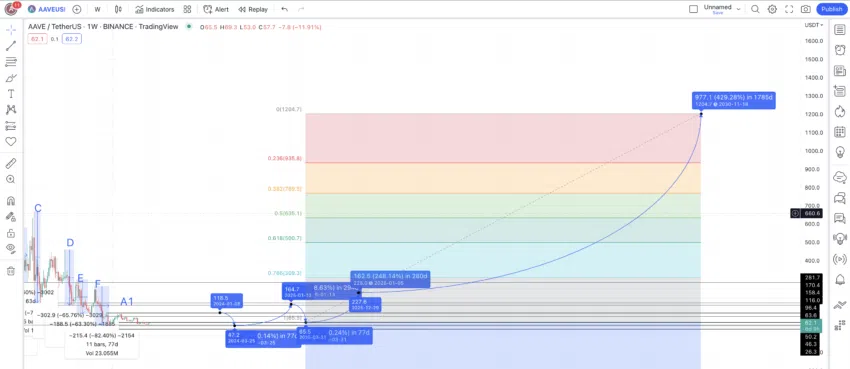Select the crosshair cursor tool

[11, 30]
